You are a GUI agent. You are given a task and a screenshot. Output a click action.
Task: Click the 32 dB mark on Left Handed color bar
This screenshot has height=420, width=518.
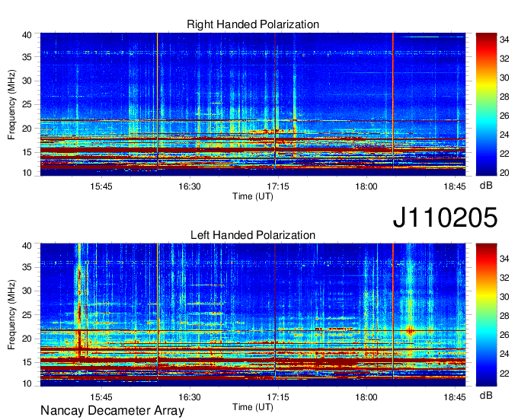coord(504,278)
